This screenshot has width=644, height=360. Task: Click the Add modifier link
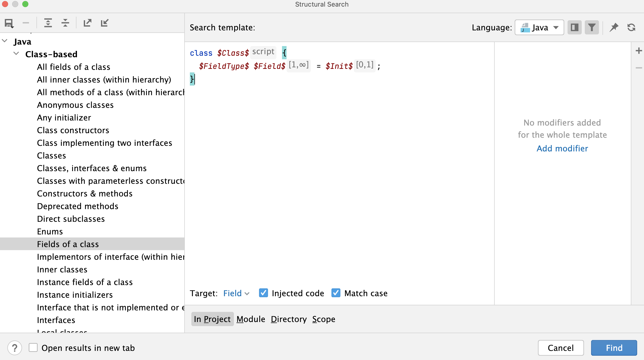[562, 148]
